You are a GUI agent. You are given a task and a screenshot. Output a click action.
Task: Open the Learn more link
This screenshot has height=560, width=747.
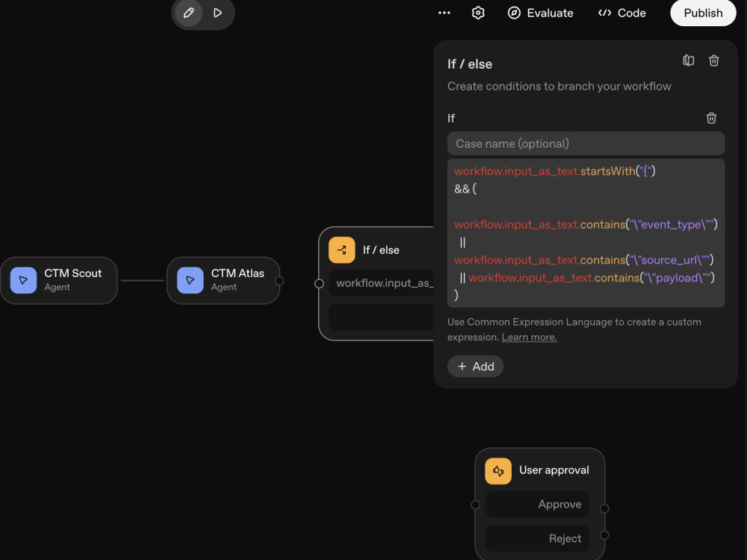530,337
